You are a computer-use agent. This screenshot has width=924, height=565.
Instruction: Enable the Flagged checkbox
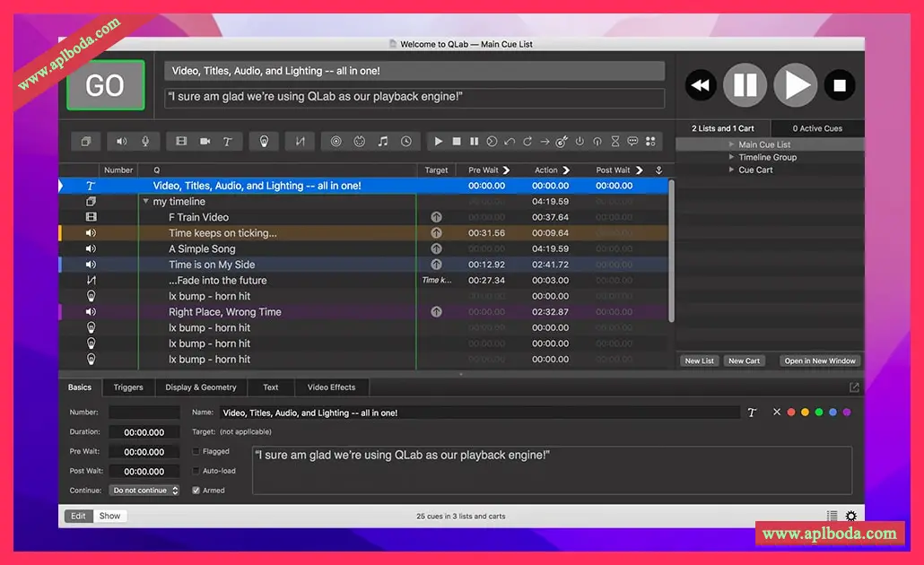click(x=196, y=452)
